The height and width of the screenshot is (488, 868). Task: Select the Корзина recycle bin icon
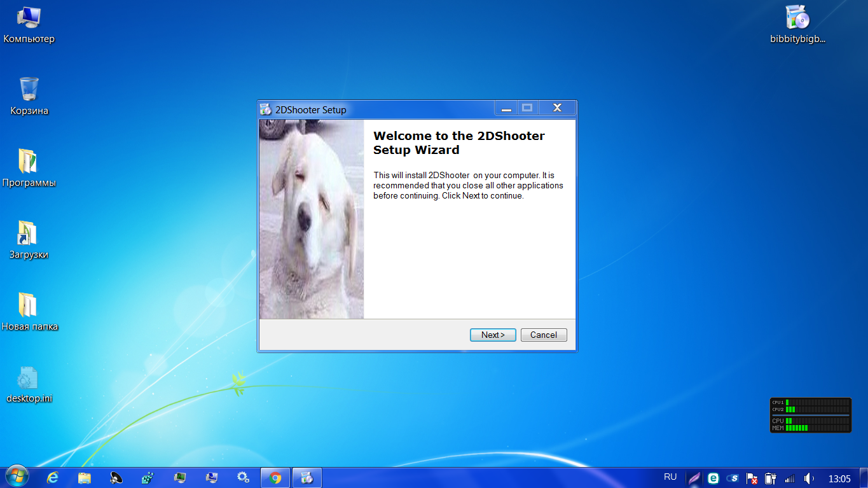tap(29, 97)
